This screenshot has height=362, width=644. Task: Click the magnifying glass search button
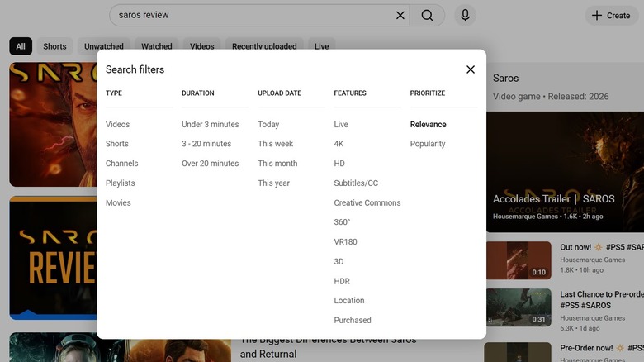click(427, 15)
